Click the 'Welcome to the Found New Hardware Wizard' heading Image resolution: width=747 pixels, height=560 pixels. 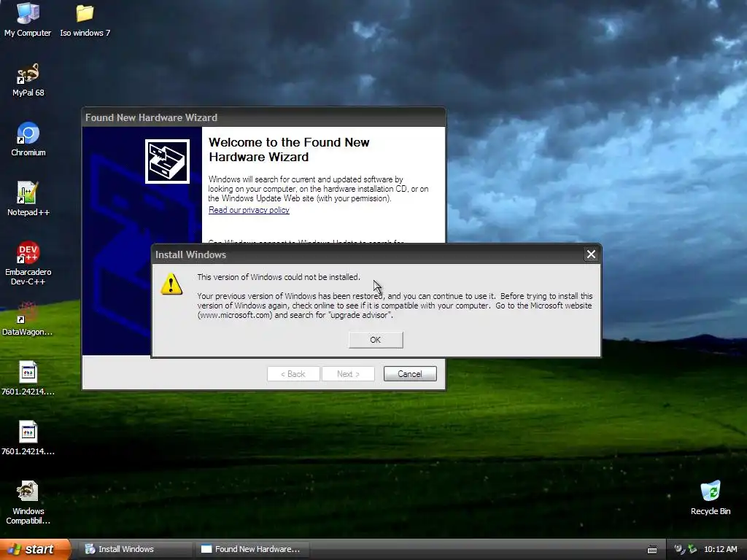coord(289,149)
